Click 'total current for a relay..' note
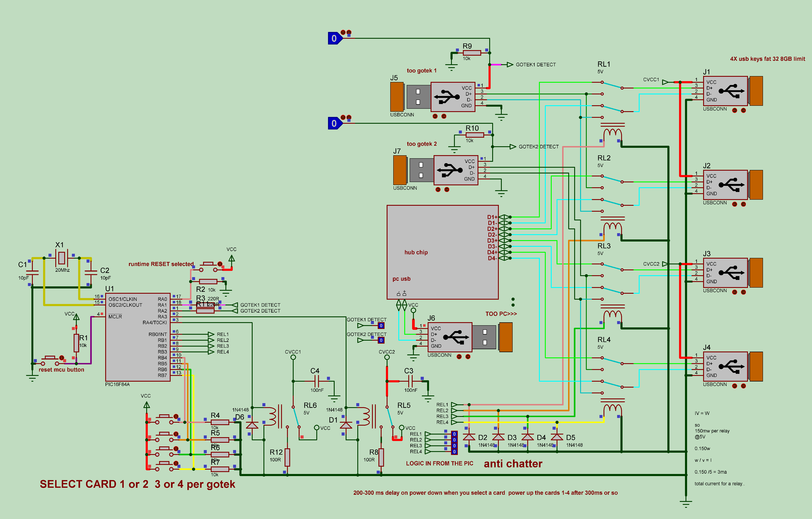Viewport: 812px width, 519px height. (720, 484)
